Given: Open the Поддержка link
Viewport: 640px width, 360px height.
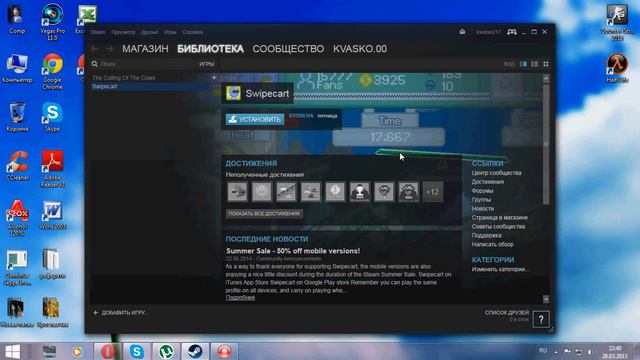Looking at the screenshot, I should coord(487,236).
